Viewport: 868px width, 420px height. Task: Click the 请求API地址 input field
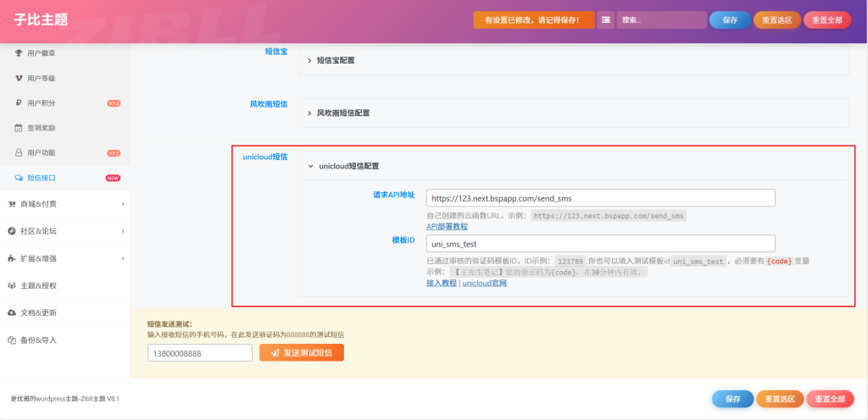pyautogui.click(x=601, y=198)
